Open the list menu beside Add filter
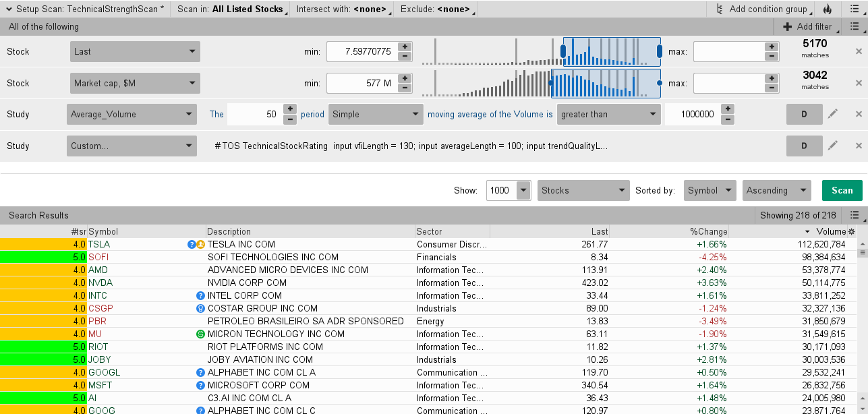 (855, 27)
